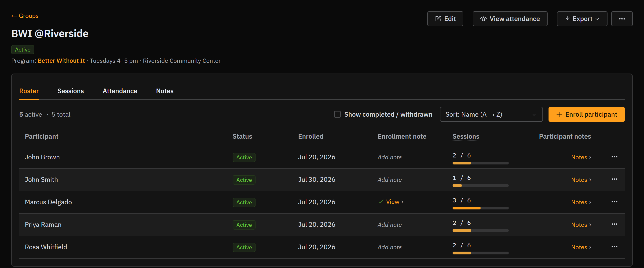Click Enroll participant button
The width and height of the screenshot is (644, 268).
pyautogui.click(x=586, y=114)
